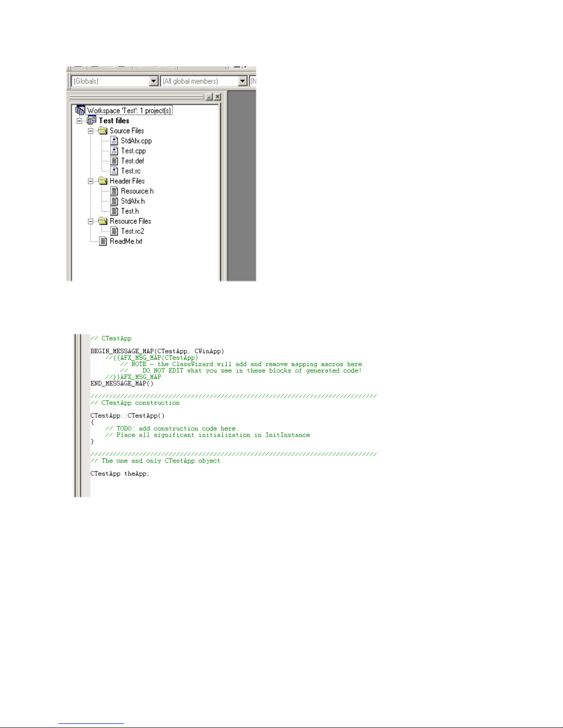Image resolution: width=563 pixels, height=728 pixels.
Task: Select the Test files project label
Action: click(114, 121)
